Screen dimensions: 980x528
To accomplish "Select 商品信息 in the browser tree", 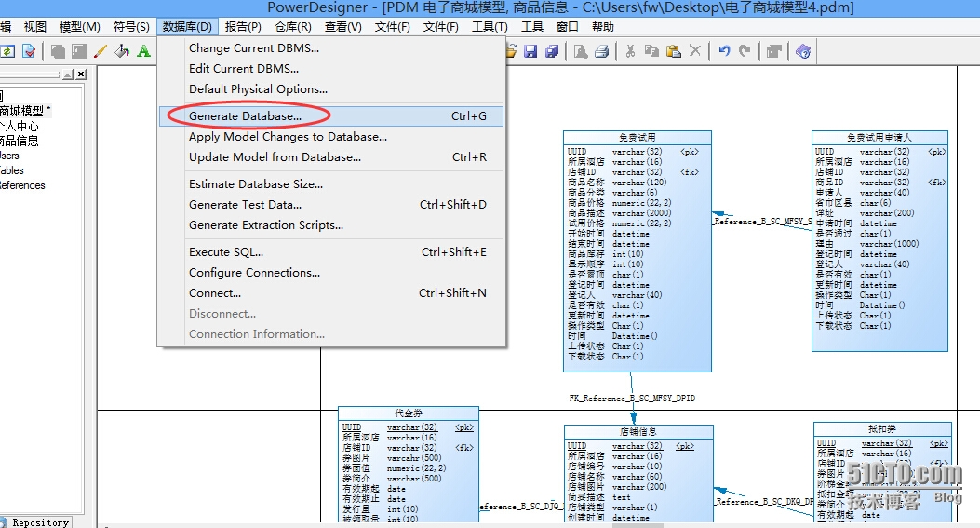I will (20, 141).
